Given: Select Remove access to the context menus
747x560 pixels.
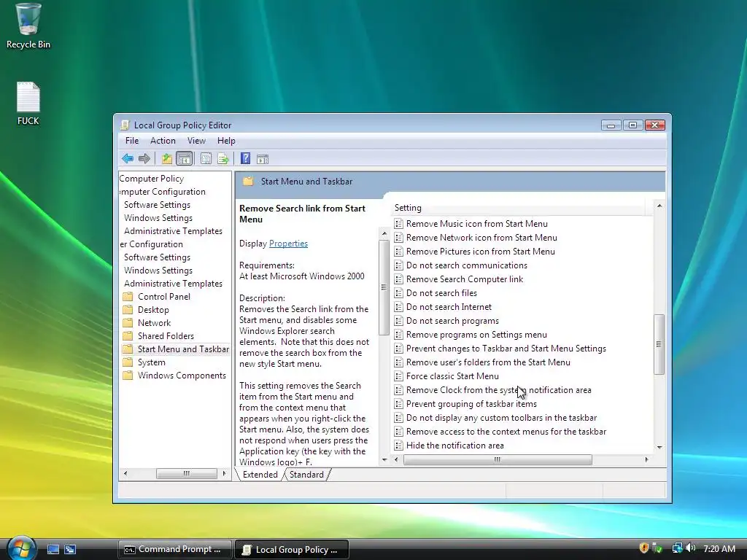Looking at the screenshot, I should (x=506, y=432).
